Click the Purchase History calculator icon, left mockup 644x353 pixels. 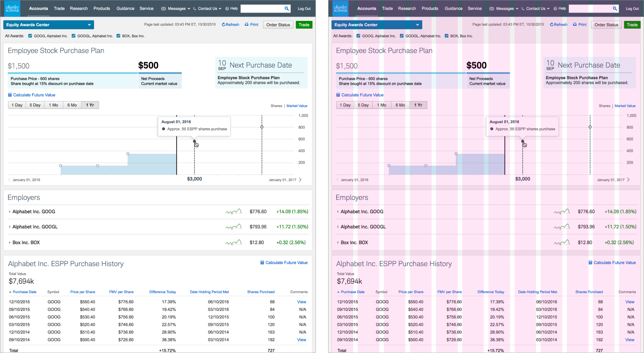tap(262, 262)
